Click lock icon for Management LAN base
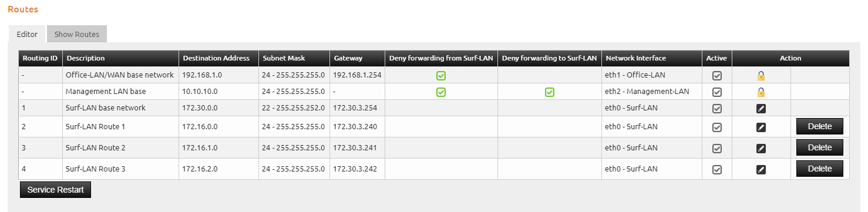 [x=761, y=92]
